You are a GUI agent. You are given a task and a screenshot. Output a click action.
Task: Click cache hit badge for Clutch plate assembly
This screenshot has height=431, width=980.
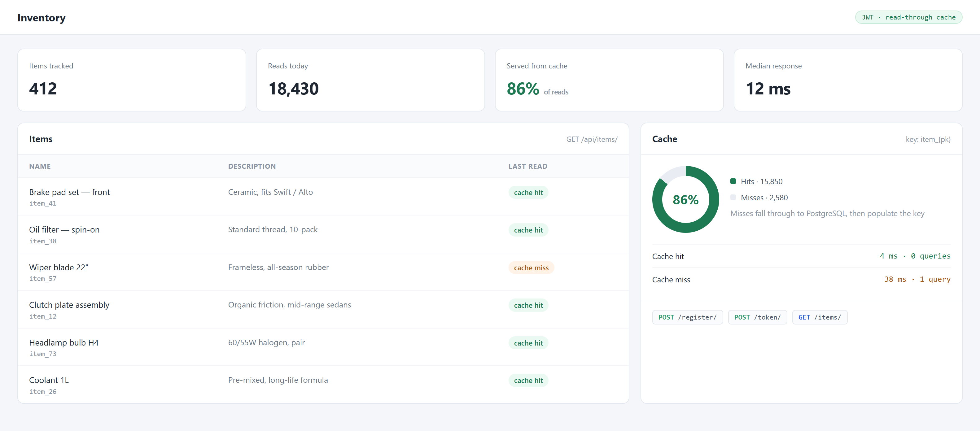tap(528, 305)
